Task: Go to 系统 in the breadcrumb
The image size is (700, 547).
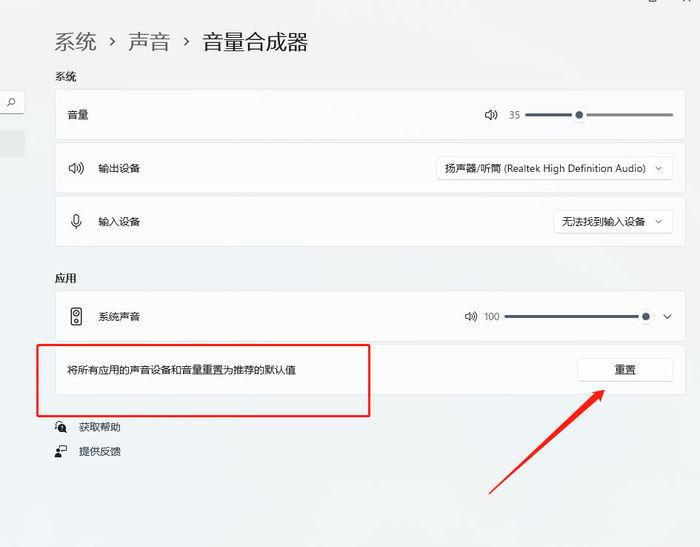Action: tap(75, 42)
